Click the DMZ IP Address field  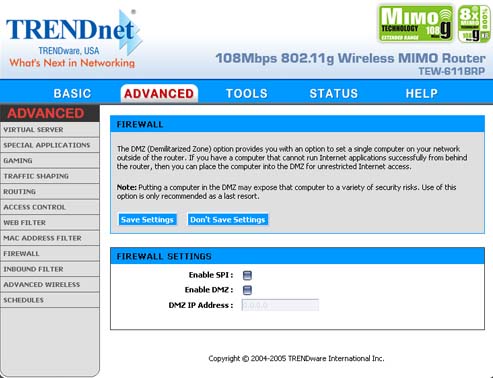pos(280,305)
